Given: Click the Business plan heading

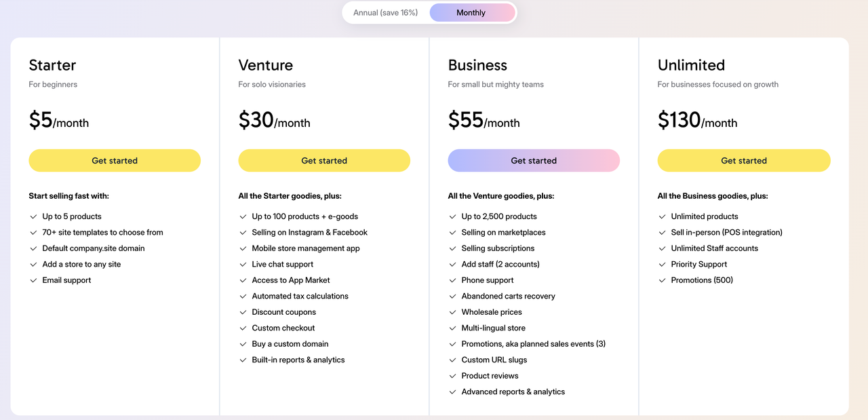Looking at the screenshot, I should 477,65.
